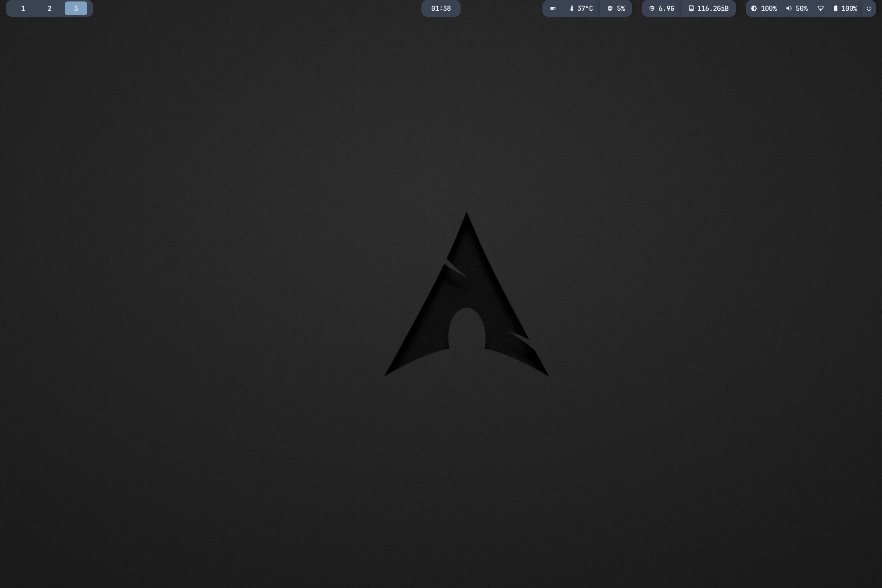Click the GPU card icon in status bar
The width and height of the screenshot is (882, 588).
click(552, 8)
